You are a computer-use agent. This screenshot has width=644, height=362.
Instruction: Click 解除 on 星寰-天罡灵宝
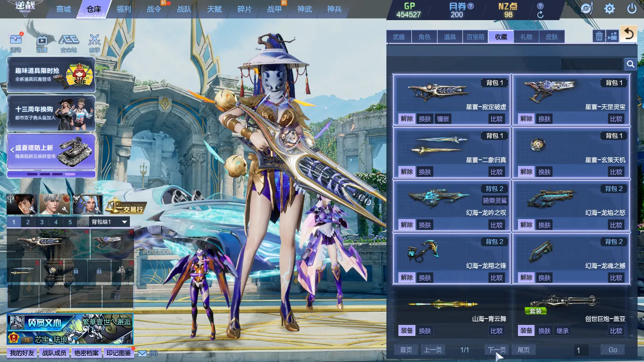click(x=526, y=119)
